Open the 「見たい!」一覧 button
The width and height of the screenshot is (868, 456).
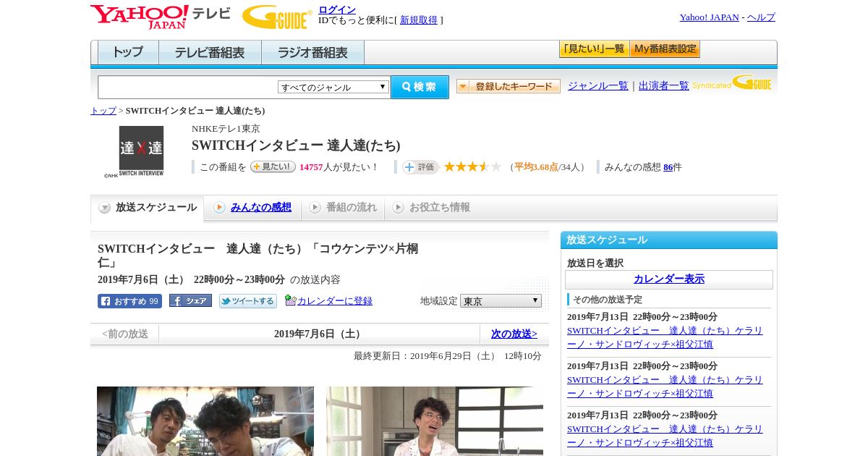594,49
